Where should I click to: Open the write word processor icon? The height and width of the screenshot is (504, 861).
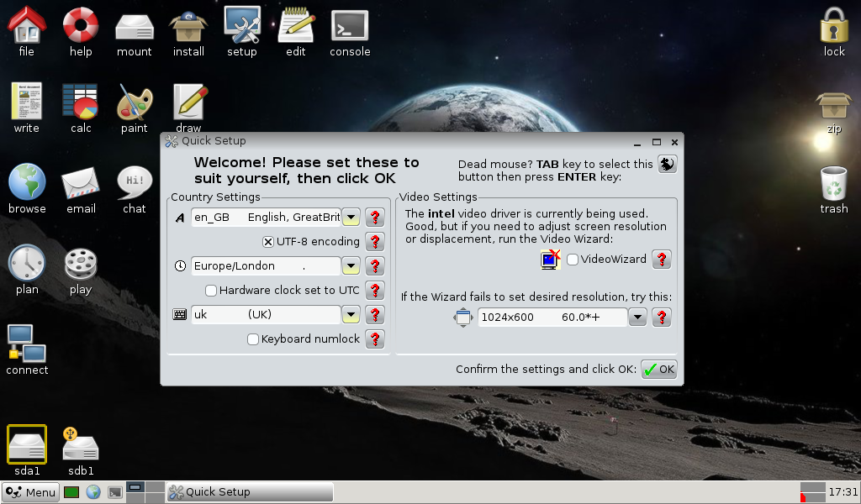pos(26,101)
